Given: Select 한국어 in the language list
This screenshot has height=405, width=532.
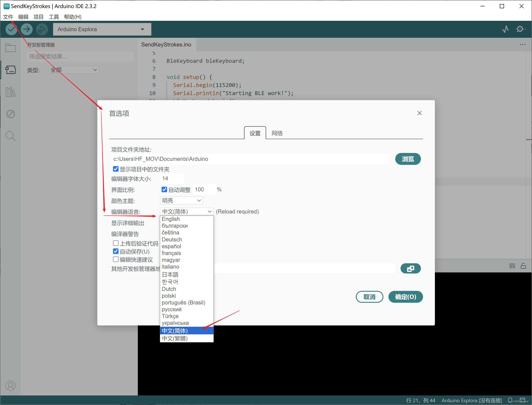Looking at the screenshot, I should click(x=187, y=282).
